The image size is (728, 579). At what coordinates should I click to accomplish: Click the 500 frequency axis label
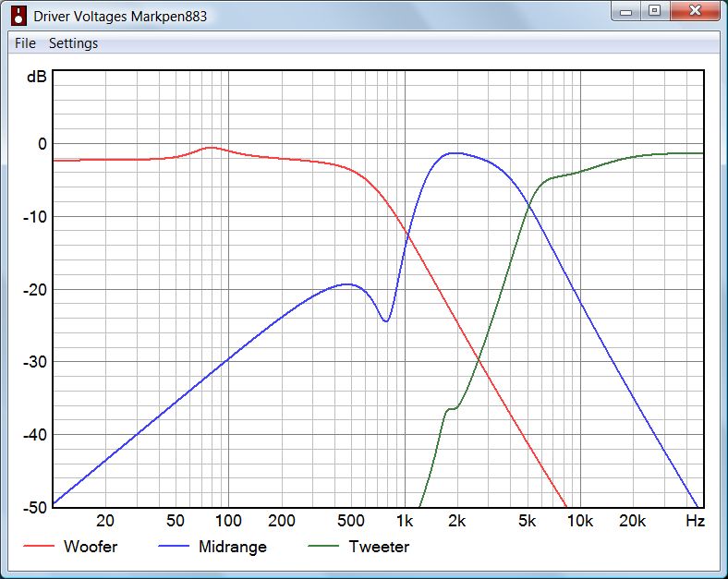(350, 521)
